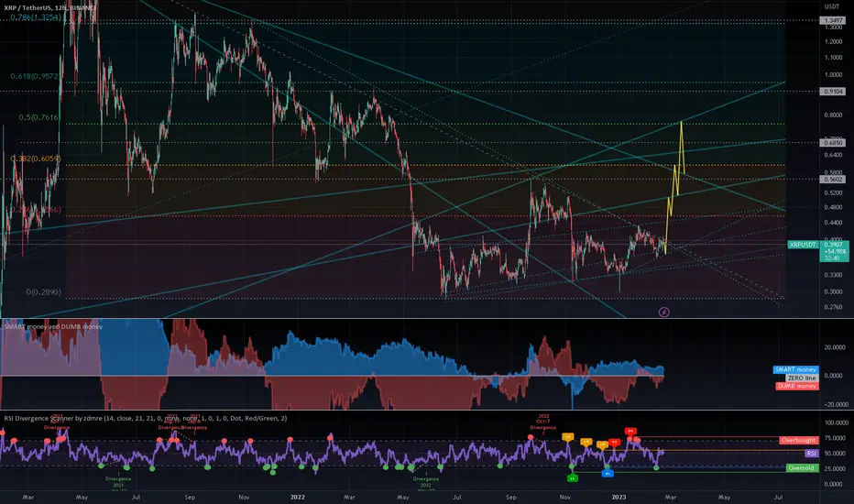Screen dimensions: 854x504
Task: Select the 0.618(0.9572) Fibonacci level label
Action: (35, 76)
